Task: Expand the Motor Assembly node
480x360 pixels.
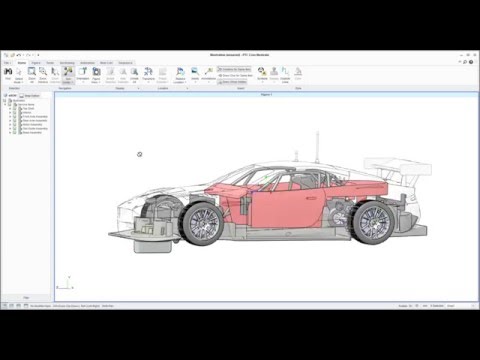Action: 10,124
